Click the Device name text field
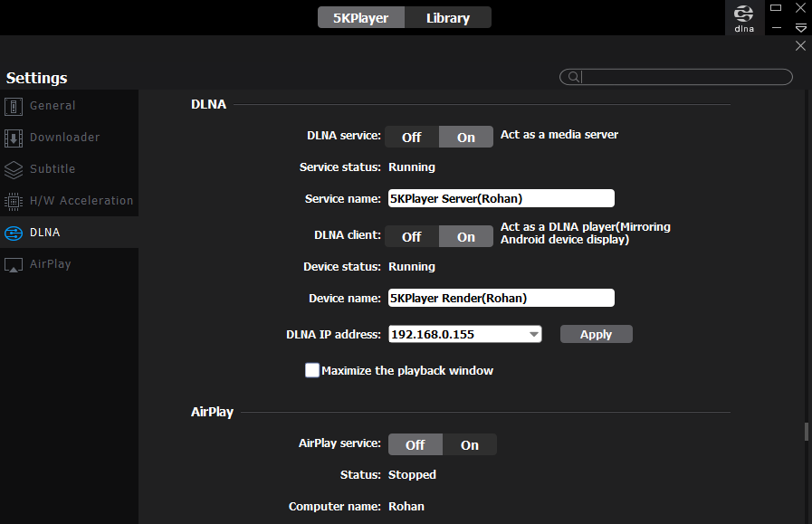812x524 pixels. pos(501,298)
